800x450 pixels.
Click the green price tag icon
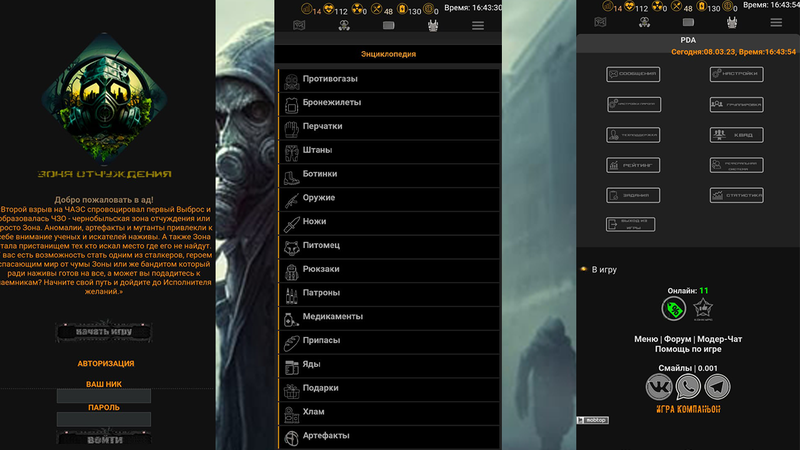point(674,311)
